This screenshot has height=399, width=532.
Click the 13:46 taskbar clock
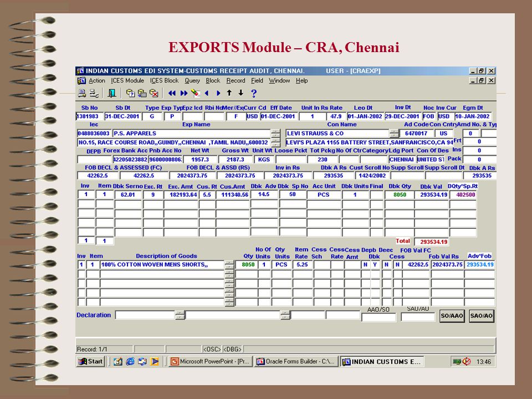pos(483,362)
